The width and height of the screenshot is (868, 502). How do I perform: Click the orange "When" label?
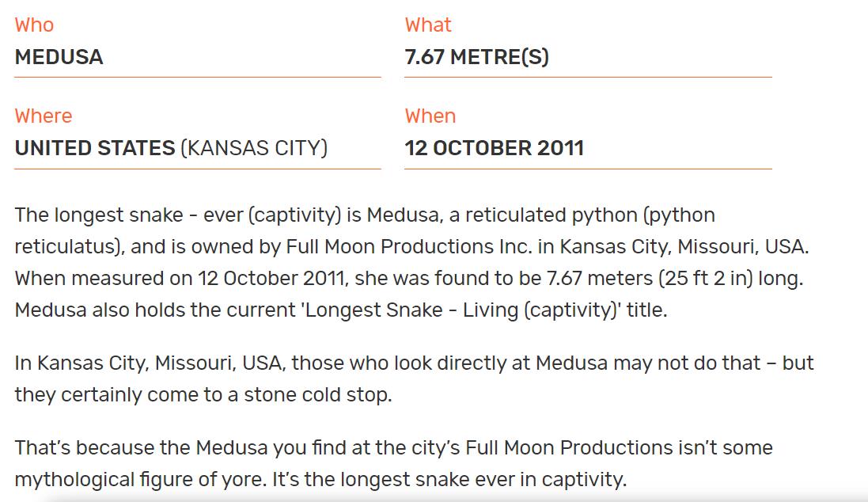click(430, 116)
